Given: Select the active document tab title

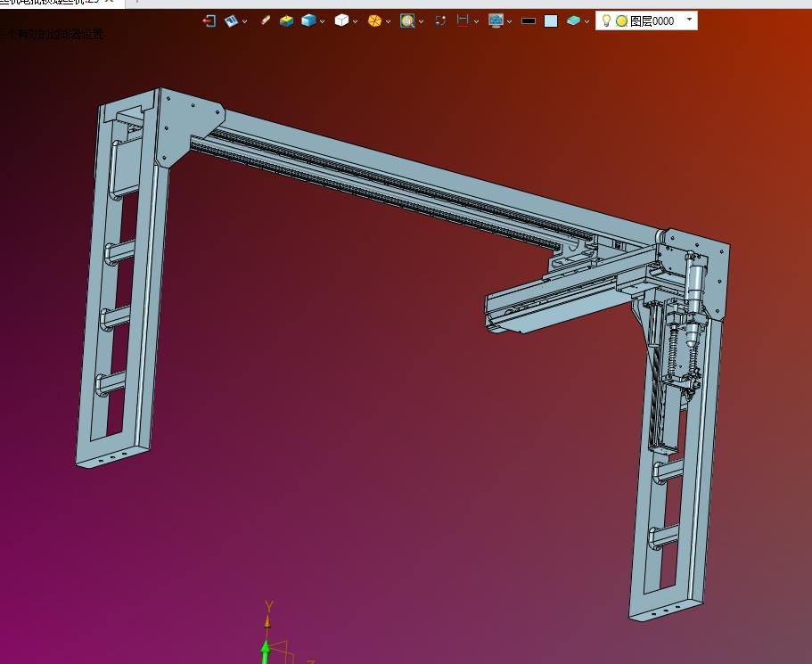Looking at the screenshot, I should point(49,2).
